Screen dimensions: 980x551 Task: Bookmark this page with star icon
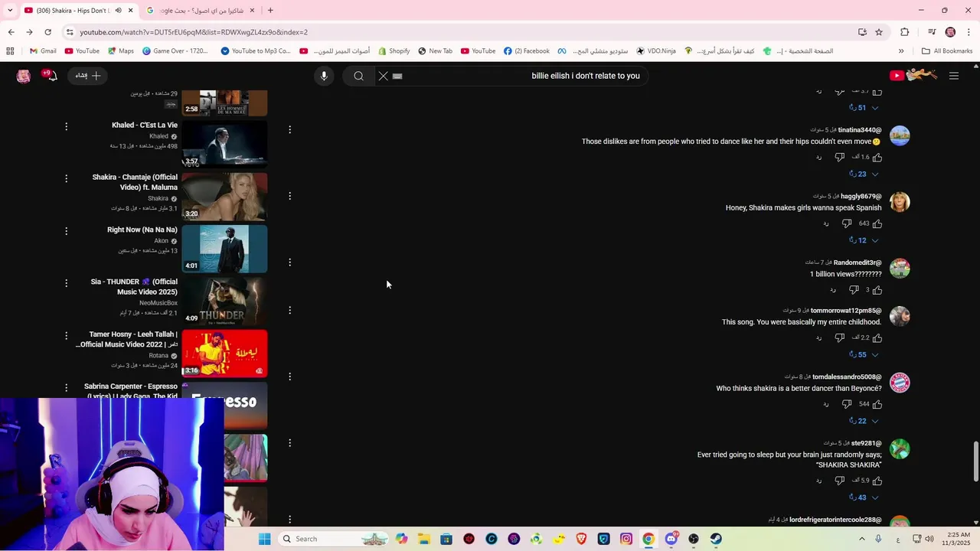click(x=879, y=32)
